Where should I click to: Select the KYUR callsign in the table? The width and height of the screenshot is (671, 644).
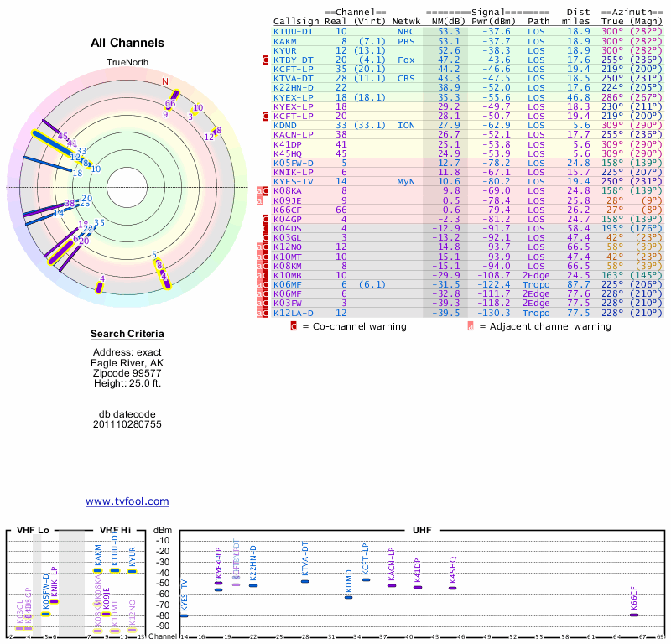[x=285, y=50]
